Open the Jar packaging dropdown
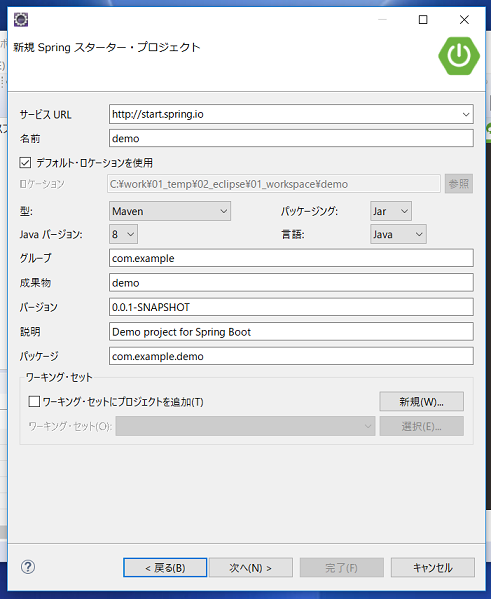The height and width of the screenshot is (599, 491). point(391,211)
